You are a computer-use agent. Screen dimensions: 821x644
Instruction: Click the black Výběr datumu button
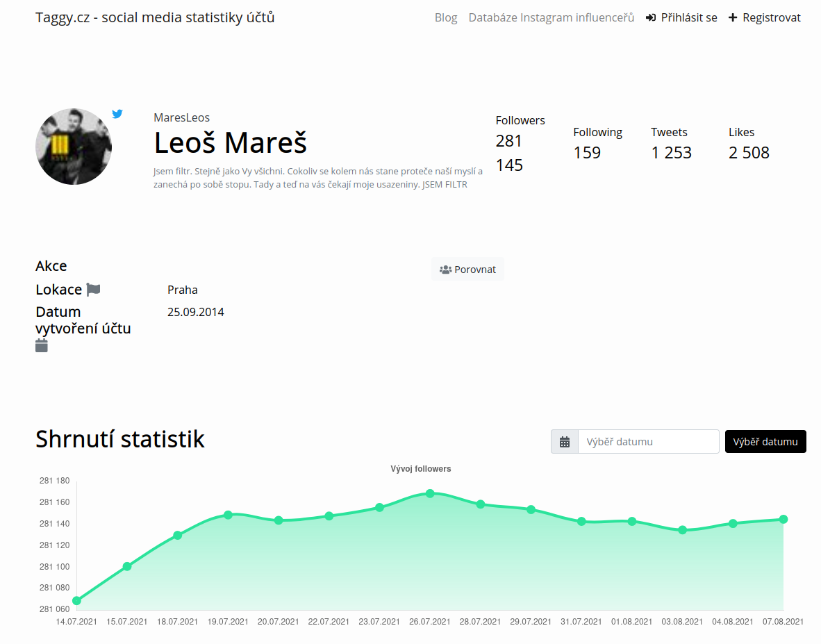point(765,441)
